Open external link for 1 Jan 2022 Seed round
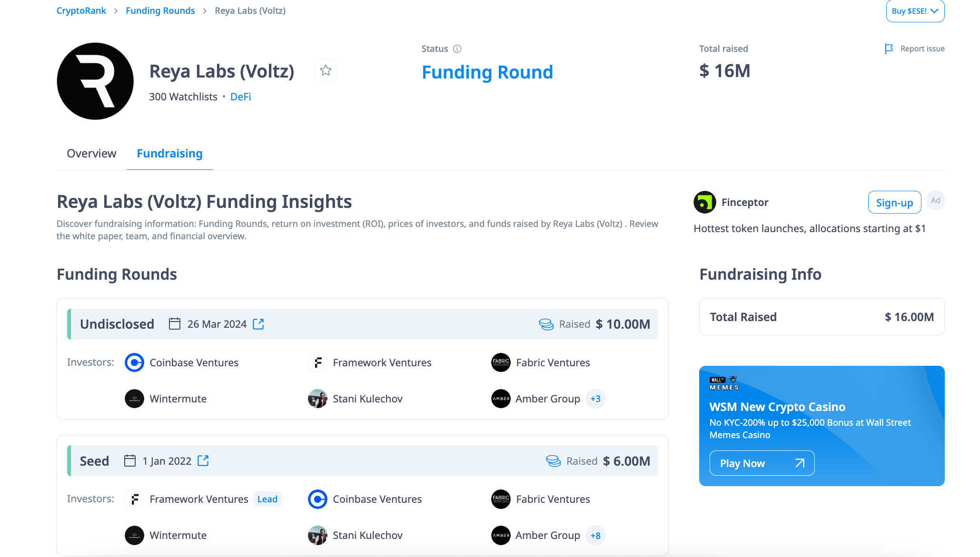The image size is (980, 557). point(203,460)
